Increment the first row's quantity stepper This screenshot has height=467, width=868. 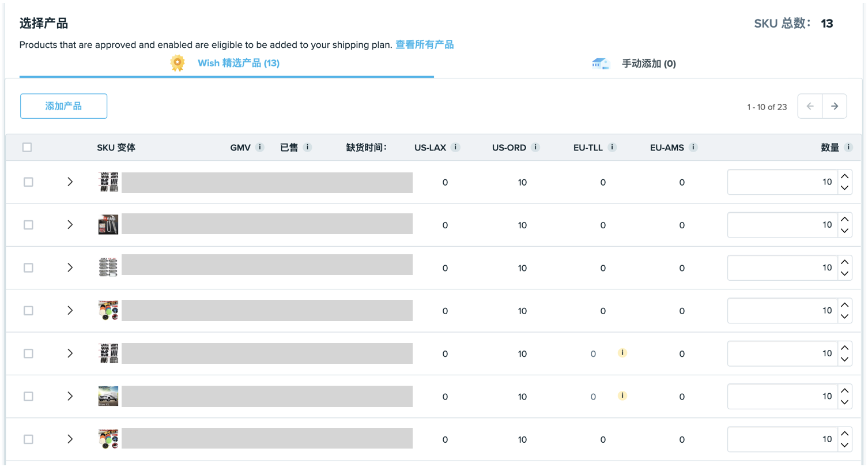pos(844,177)
